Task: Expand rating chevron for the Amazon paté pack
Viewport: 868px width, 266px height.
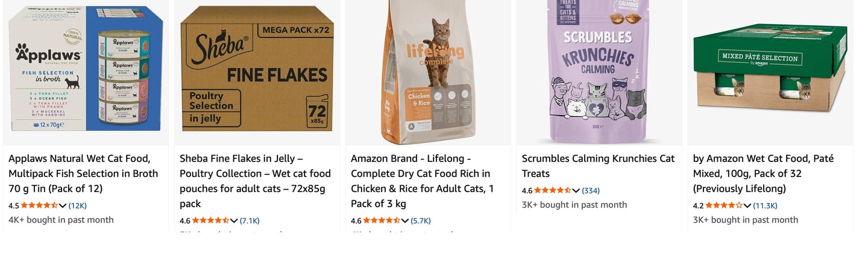Action: coord(747,206)
